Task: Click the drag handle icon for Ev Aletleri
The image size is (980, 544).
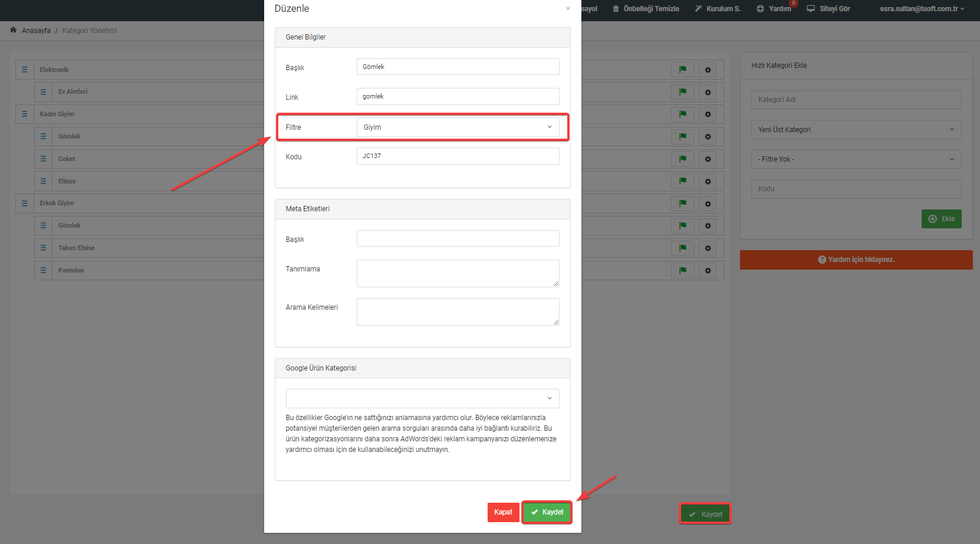Action: coord(43,92)
